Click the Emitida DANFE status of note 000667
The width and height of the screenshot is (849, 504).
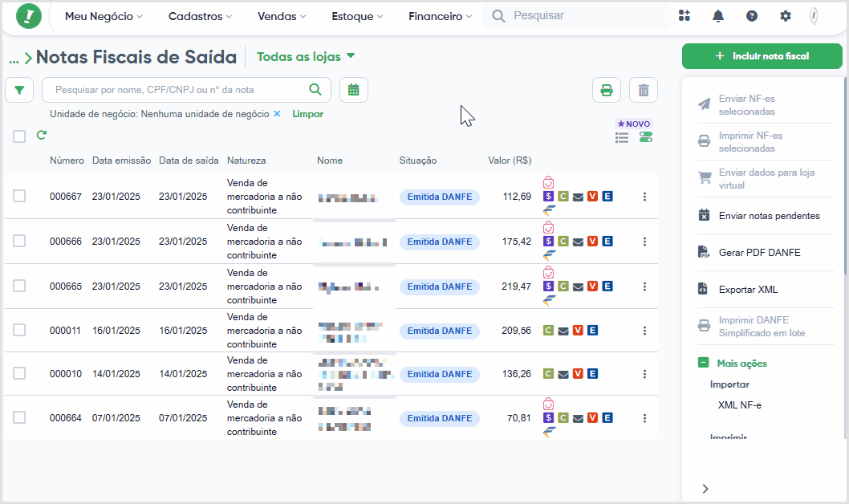tap(440, 197)
